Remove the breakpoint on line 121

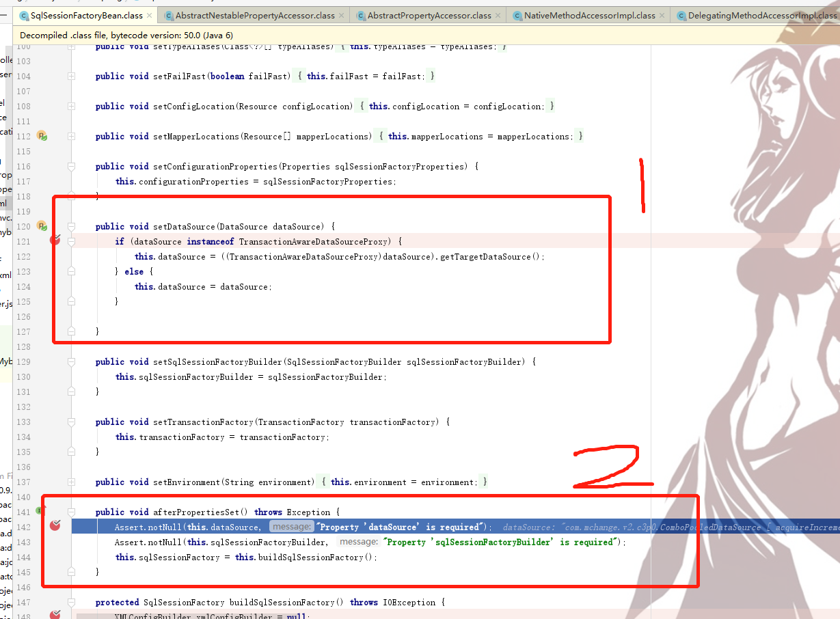[x=55, y=240]
